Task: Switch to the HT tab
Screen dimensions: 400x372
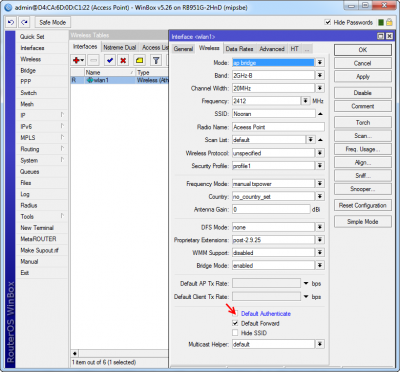Action: (x=294, y=49)
